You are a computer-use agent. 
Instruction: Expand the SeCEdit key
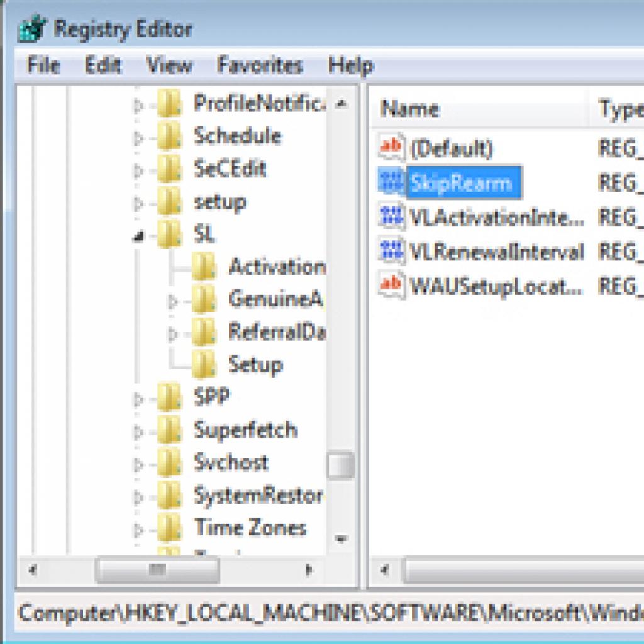point(138,171)
